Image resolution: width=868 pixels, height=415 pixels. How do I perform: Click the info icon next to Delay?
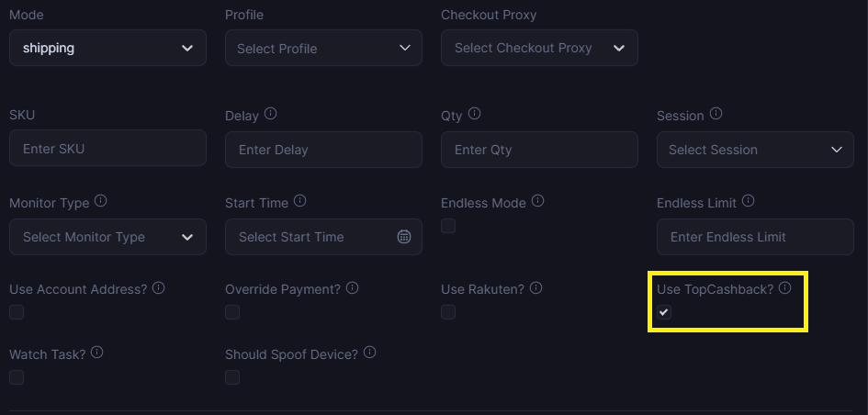pos(270,115)
